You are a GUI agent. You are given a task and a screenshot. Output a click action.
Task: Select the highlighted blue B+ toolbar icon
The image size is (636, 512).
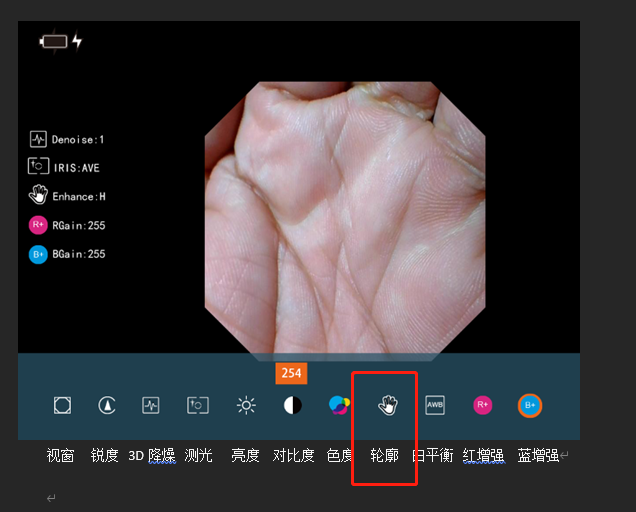tap(530, 405)
